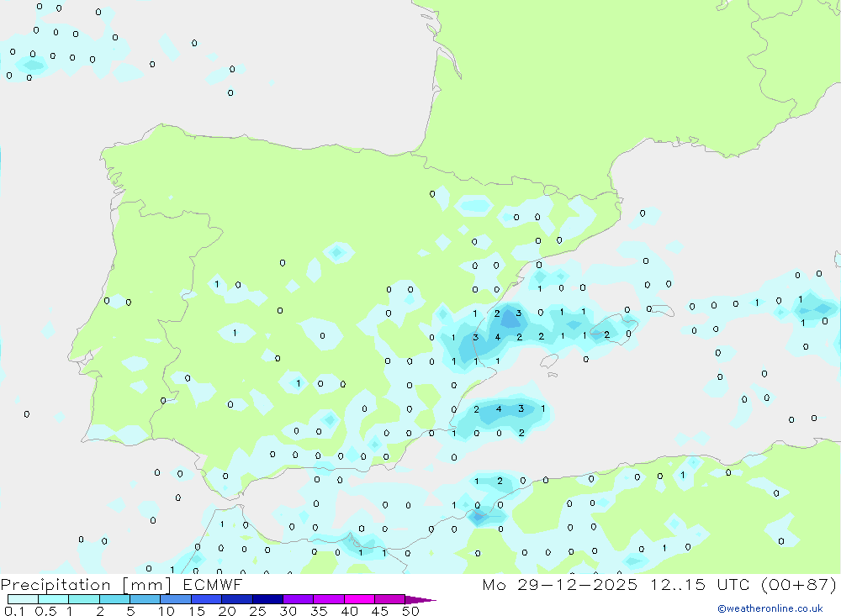Screen dimensions: 841x616
Task: Click the 35–40 mm violet legend swatch
Action: click(x=329, y=599)
